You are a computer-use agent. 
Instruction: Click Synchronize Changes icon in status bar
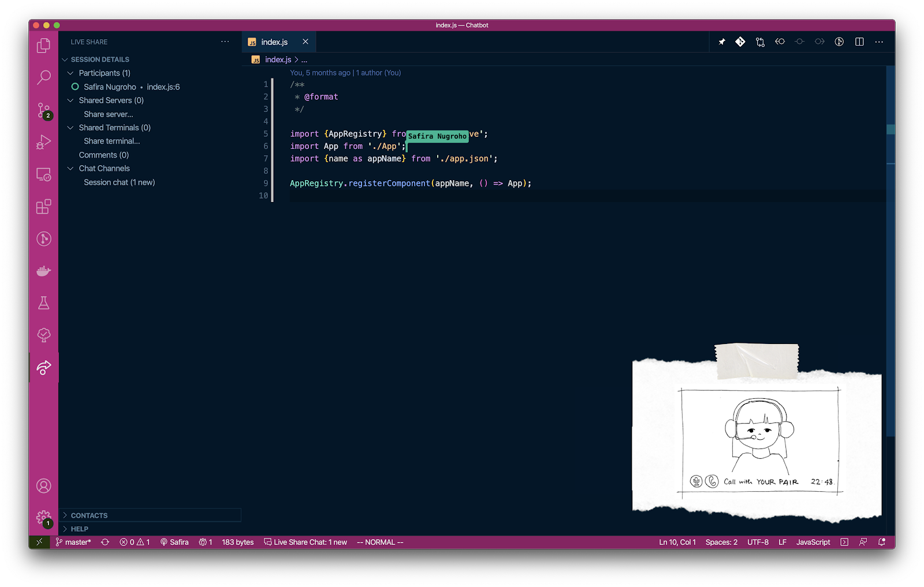tap(105, 542)
